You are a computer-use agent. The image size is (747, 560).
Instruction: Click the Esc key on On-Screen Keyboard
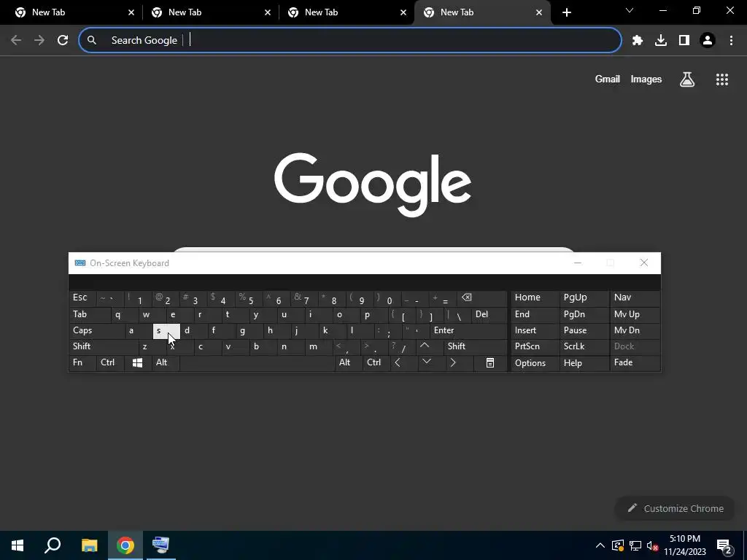pos(82,297)
